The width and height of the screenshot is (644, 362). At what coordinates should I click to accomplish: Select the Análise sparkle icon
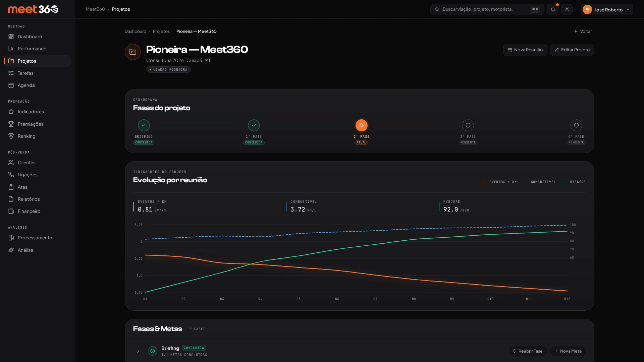click(x=11, y=250)
